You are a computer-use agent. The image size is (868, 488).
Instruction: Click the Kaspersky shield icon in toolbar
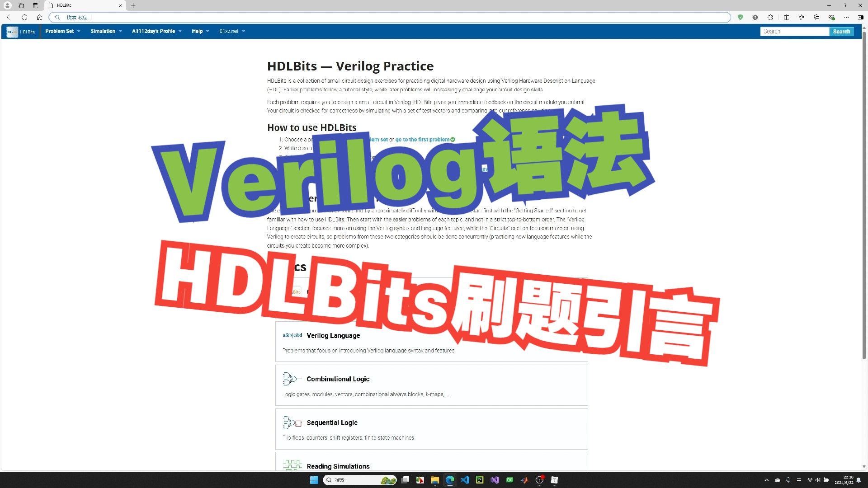(x=740, y=17)
